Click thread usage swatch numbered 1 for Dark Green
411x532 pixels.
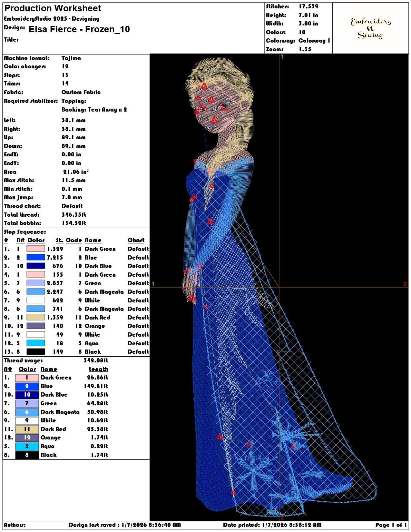click(27, 378)
